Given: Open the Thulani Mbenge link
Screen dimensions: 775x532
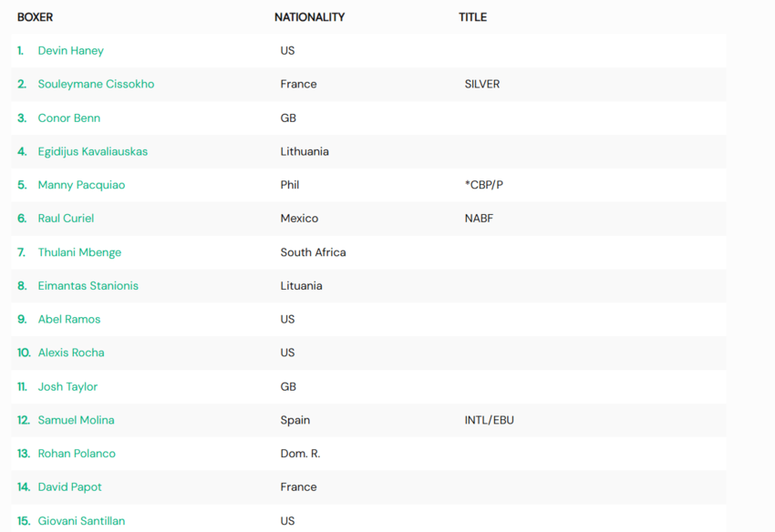Looking at the screenshot, I should (x=79, y=252).
